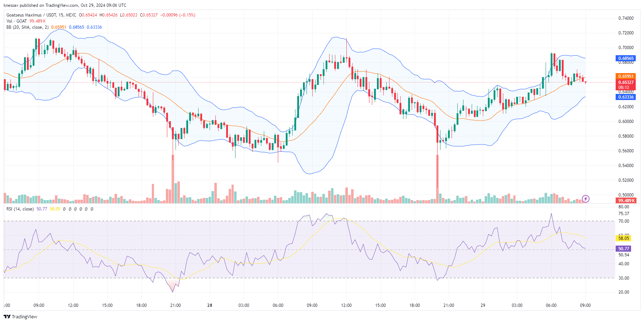Click the BB upper value 0.68565 in legend
This screenshot has width=644, height=323.
pyautogui.click(x=76, y=27)
